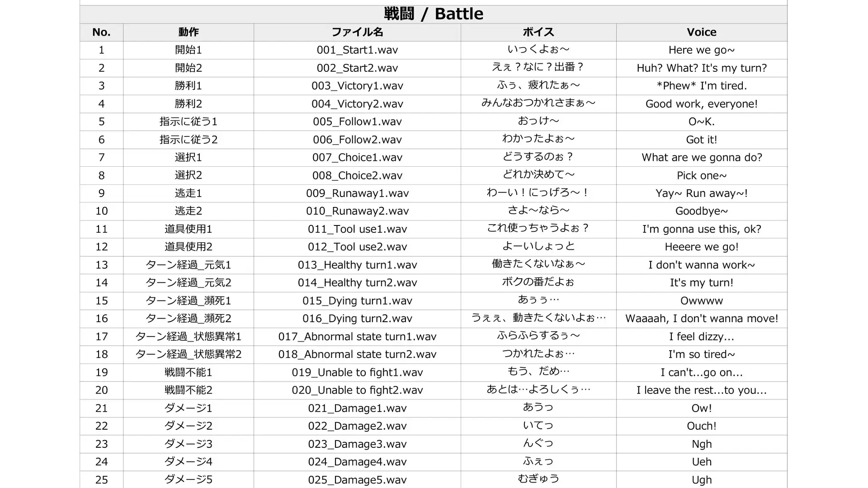868x488 pixels.
Task: Select the 動作 column header
Action: click(x=189, y=32)
